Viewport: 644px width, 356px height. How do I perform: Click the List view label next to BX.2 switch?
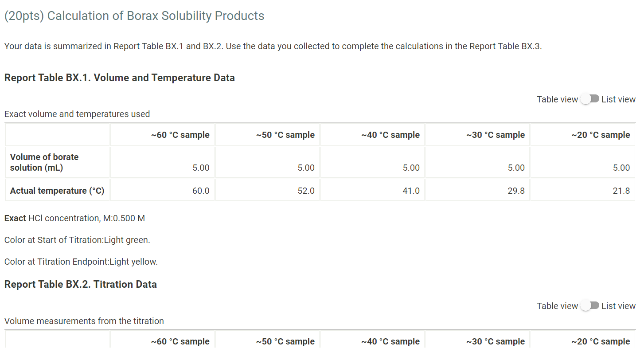[x=618, y=305]
